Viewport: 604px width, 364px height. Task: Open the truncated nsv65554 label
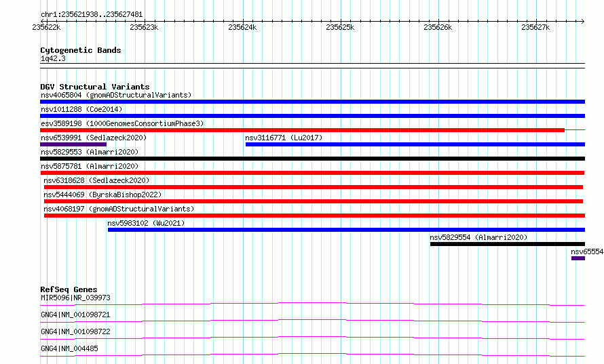tap(587, 251)
